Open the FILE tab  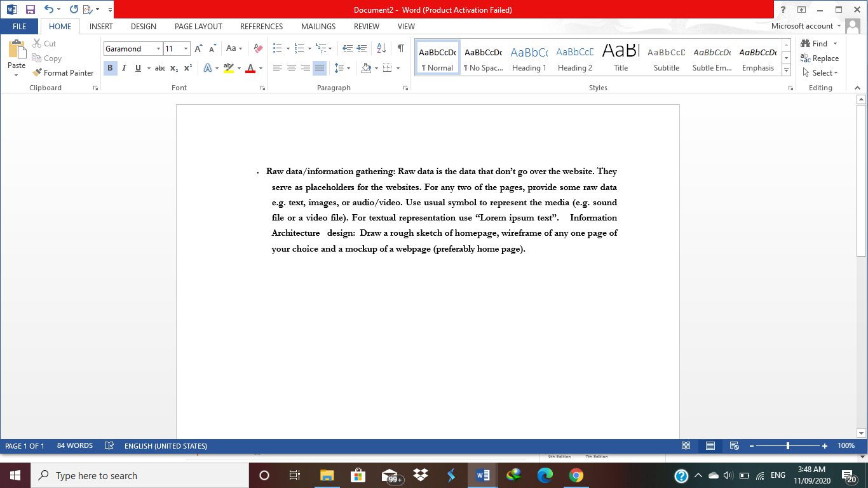tap(19, 26)
